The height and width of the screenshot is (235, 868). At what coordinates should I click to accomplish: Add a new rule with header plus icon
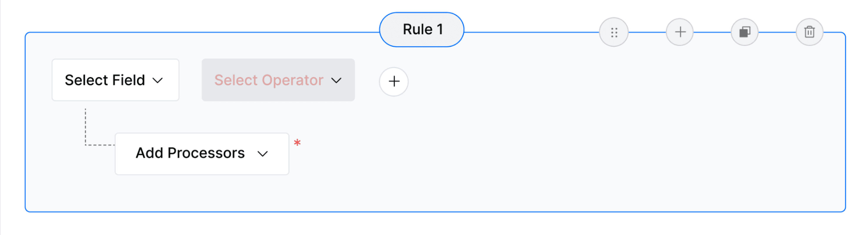(x=680, y=32)
